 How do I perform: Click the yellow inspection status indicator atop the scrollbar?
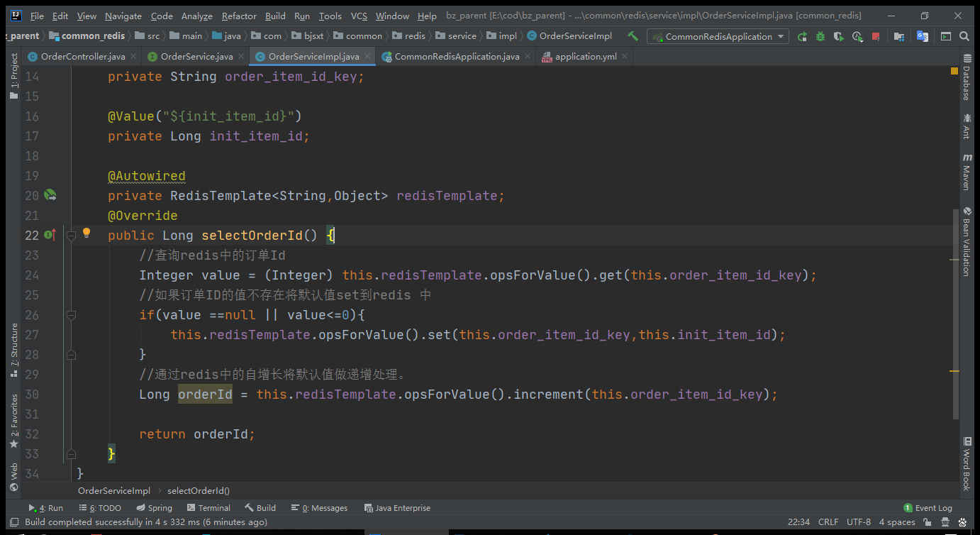[954, 71]
